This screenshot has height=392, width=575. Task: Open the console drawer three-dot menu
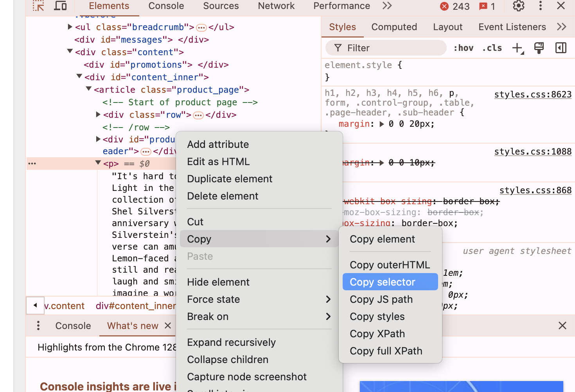click(38, 325)
